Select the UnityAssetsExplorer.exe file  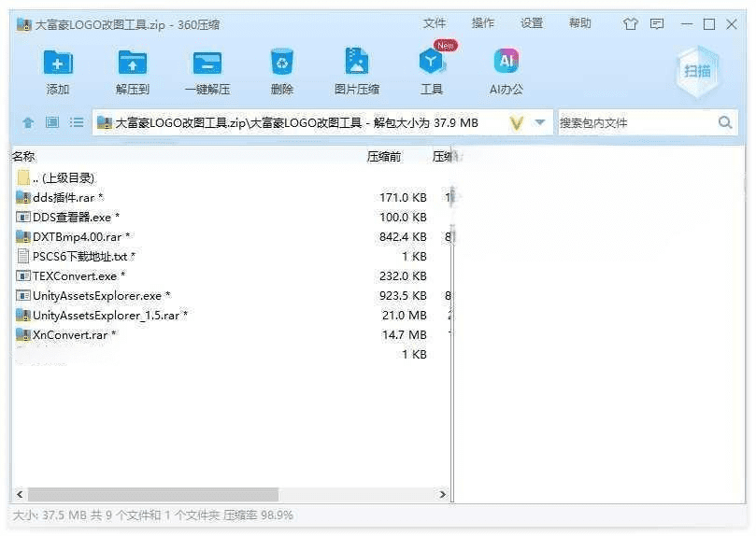pos(97,296)
